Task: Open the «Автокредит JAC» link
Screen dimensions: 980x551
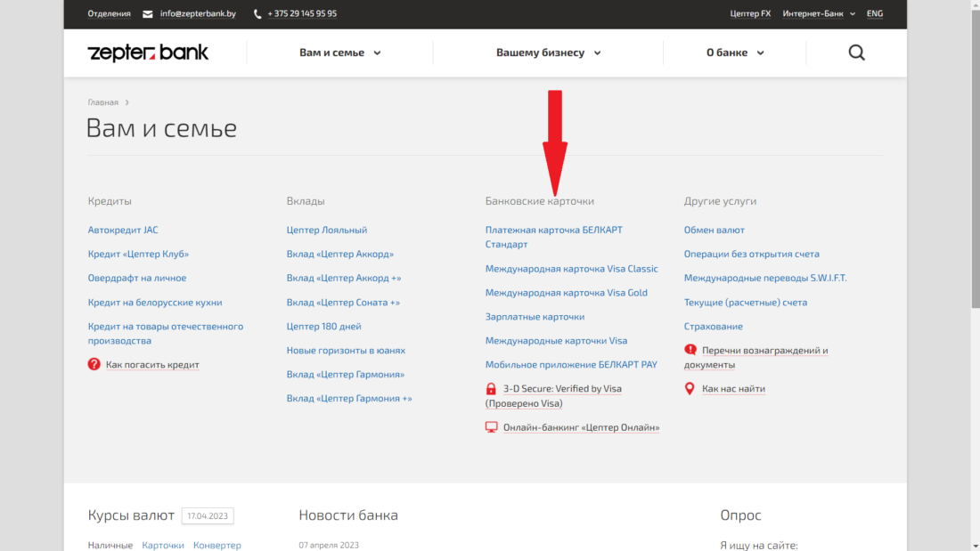Action: 123,230
